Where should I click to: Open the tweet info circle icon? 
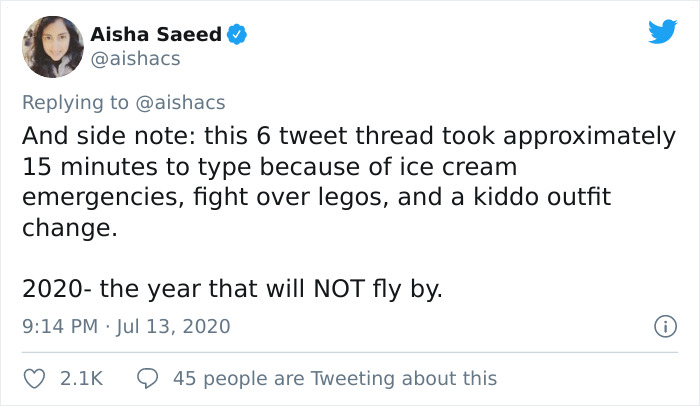[x=661, y=326]
